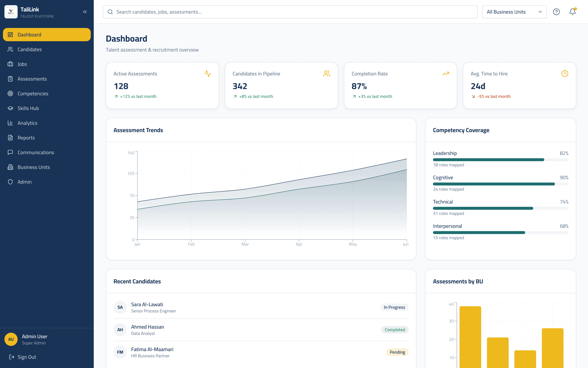588x368 pixels.
Task: Click the Sign Out button
Action: tap(47, 357)
